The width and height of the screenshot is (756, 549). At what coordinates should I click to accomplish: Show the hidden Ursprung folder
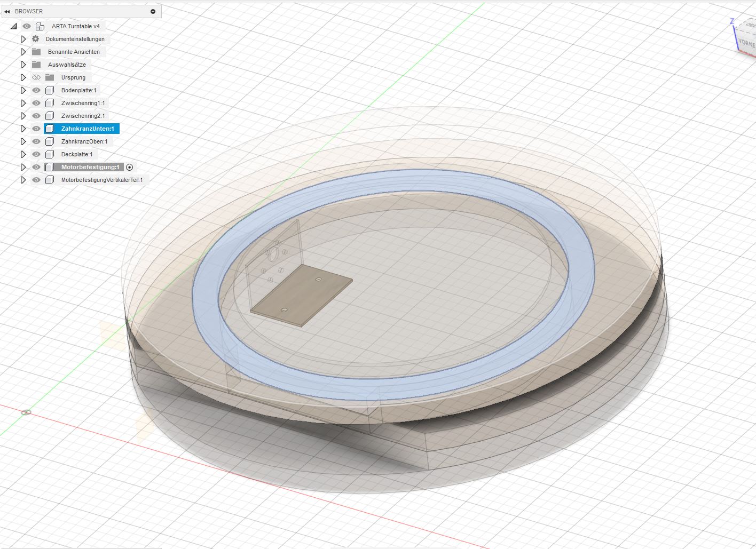[x=36, y=77]
